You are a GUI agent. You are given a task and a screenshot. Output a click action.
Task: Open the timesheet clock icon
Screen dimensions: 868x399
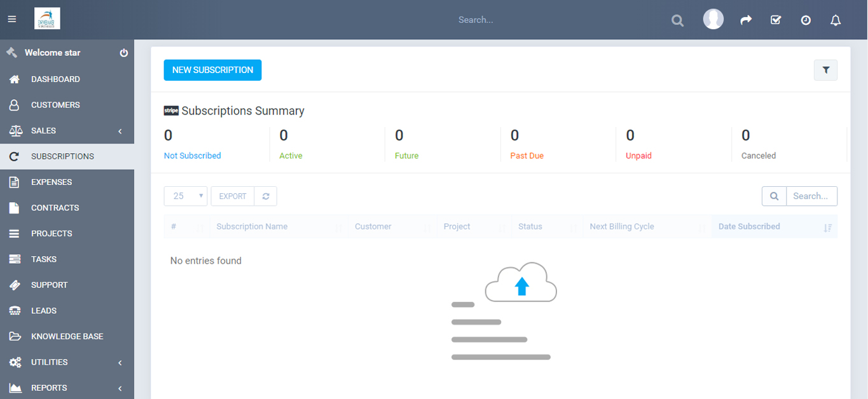pyautogui.click(x=806, y=20)
